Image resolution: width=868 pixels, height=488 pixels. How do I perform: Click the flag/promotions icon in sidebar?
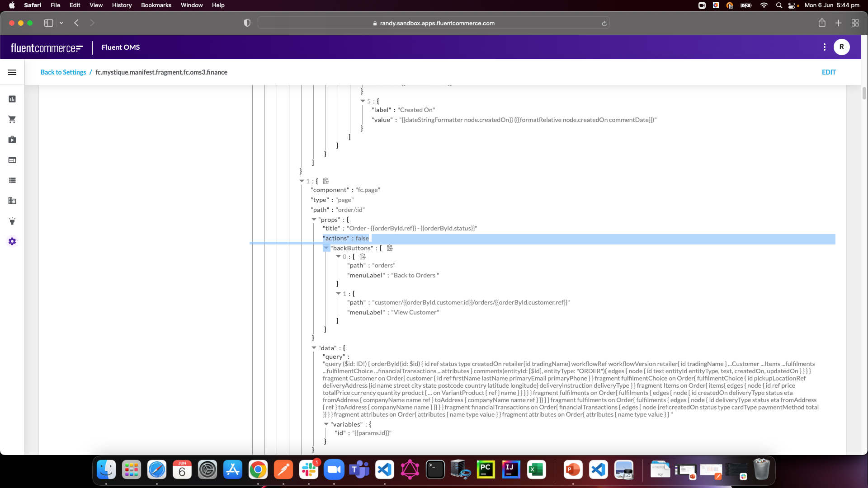point(12,221)
